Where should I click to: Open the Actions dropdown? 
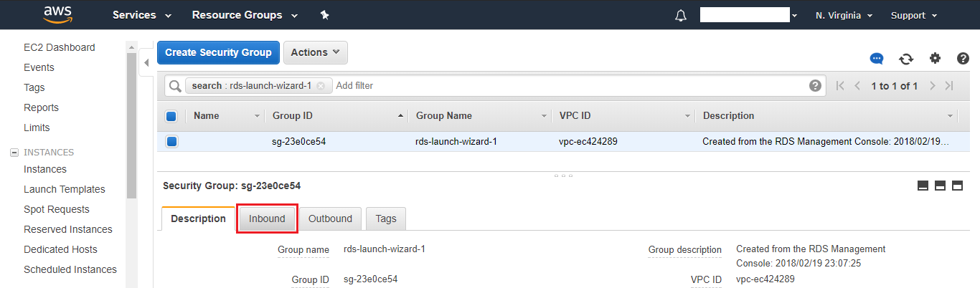316,52
